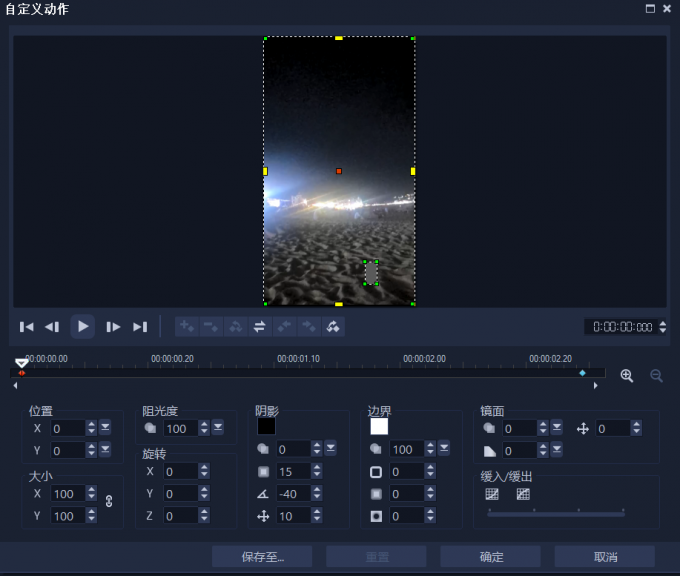The height and width of the screenshot is (576, 680).
Task: Jump to the end of the clip
Action: pos(140,326)
